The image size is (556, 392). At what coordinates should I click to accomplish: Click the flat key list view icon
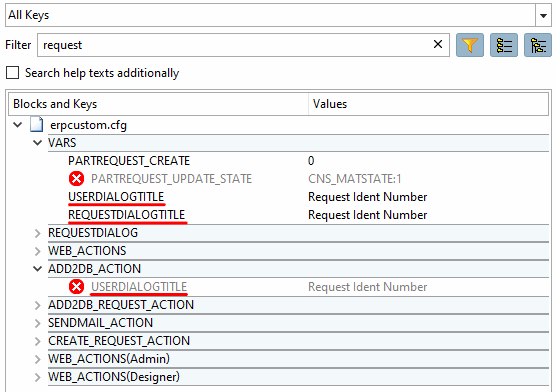coord(504,45)
